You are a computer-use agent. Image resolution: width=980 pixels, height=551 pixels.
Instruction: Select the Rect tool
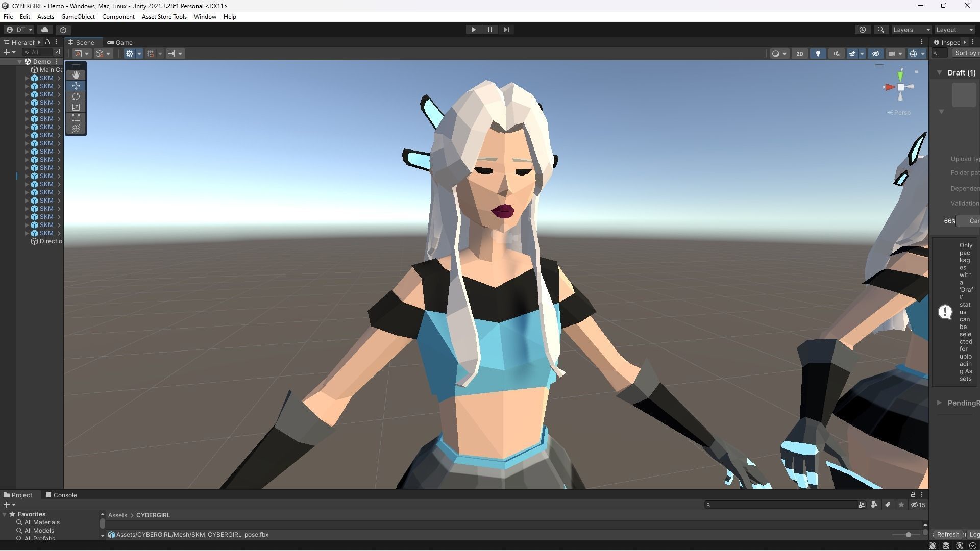(x=76, y=118)
